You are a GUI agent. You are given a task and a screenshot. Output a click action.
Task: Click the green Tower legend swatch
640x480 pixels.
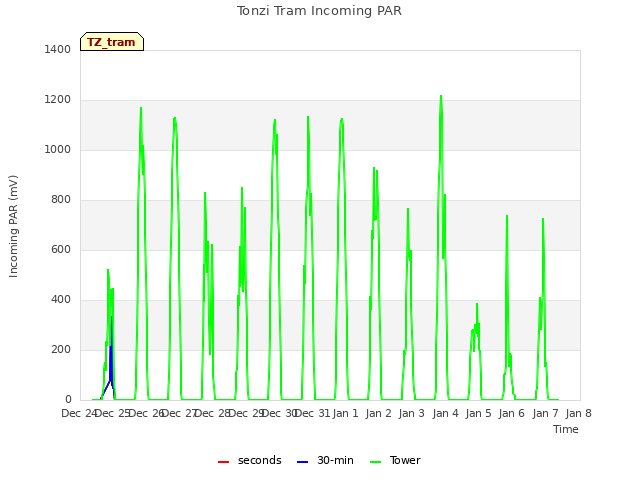pos(375,462)
